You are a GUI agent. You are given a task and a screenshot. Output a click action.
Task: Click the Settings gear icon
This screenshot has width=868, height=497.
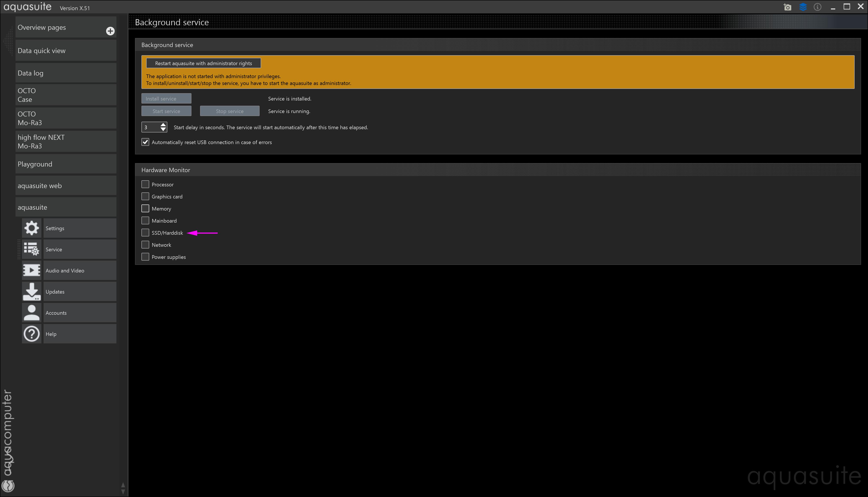(31, 228)
